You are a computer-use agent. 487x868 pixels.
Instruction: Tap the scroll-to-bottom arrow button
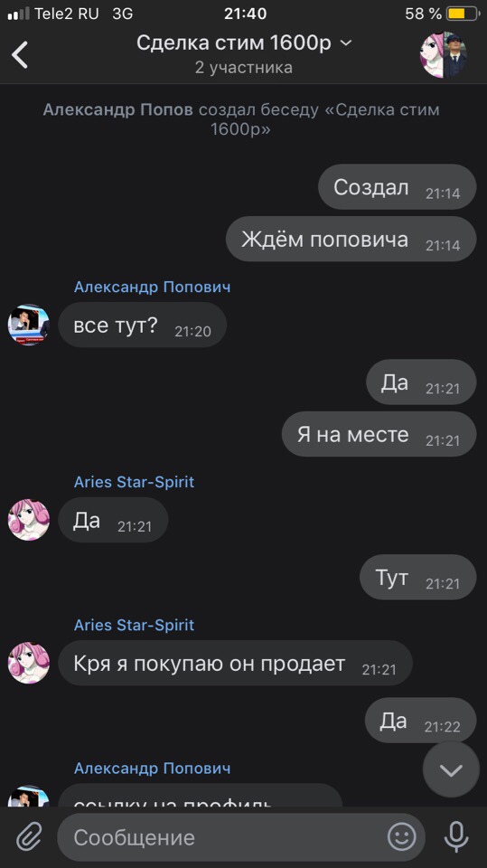(451, 769)
